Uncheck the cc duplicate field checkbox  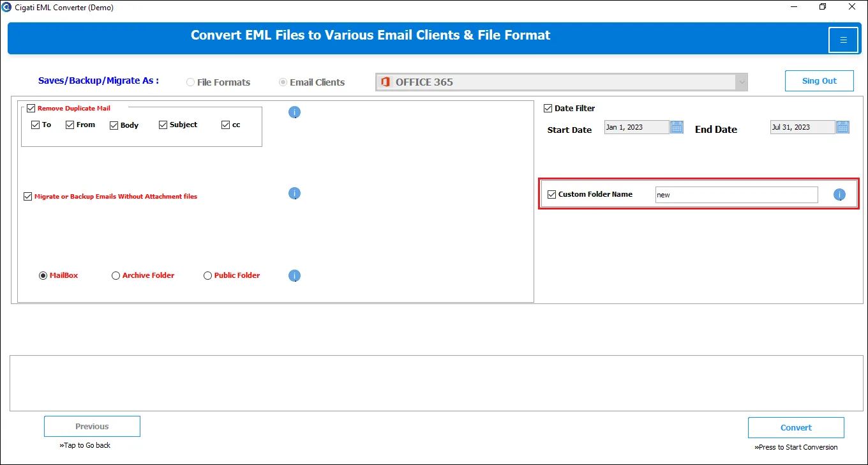pyautogui.click(x=225, y=125)
